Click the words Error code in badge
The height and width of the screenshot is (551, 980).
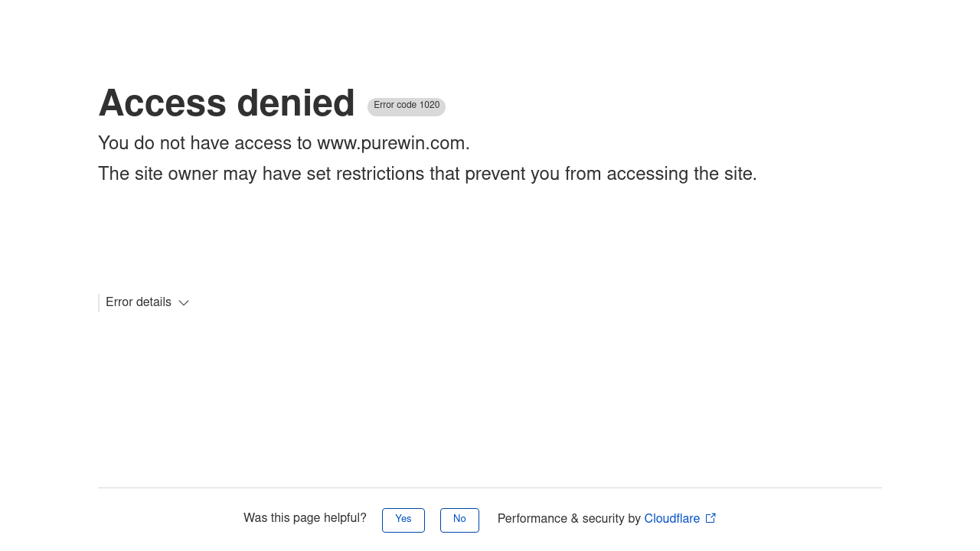395,106
